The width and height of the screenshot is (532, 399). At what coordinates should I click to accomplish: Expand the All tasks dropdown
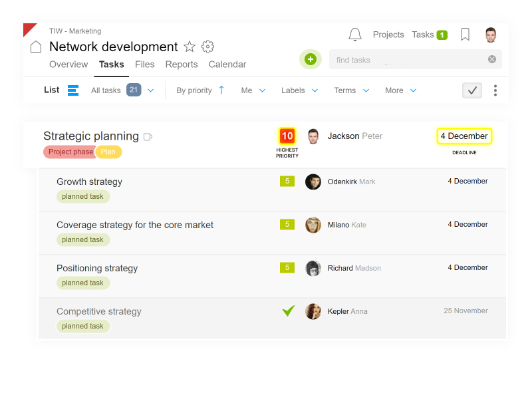(x=151, y=90)
